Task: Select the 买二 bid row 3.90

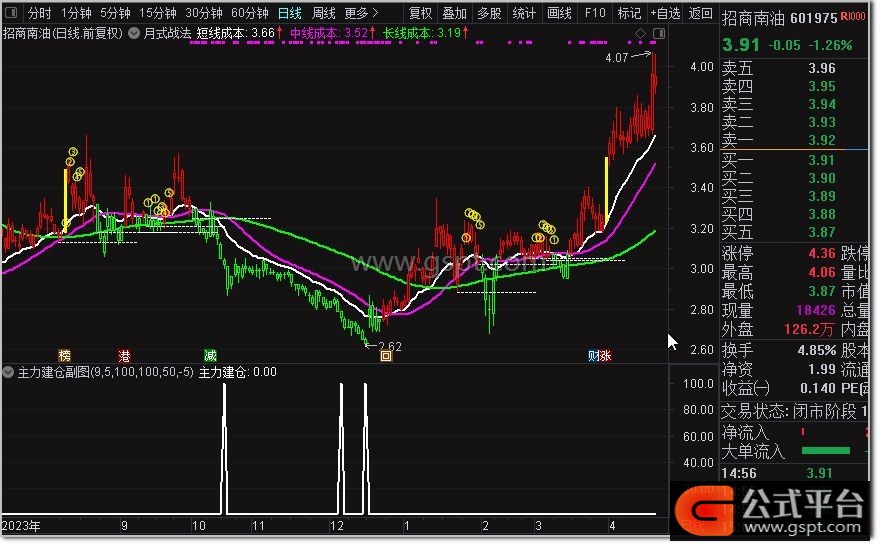Action: click(794, 179)
